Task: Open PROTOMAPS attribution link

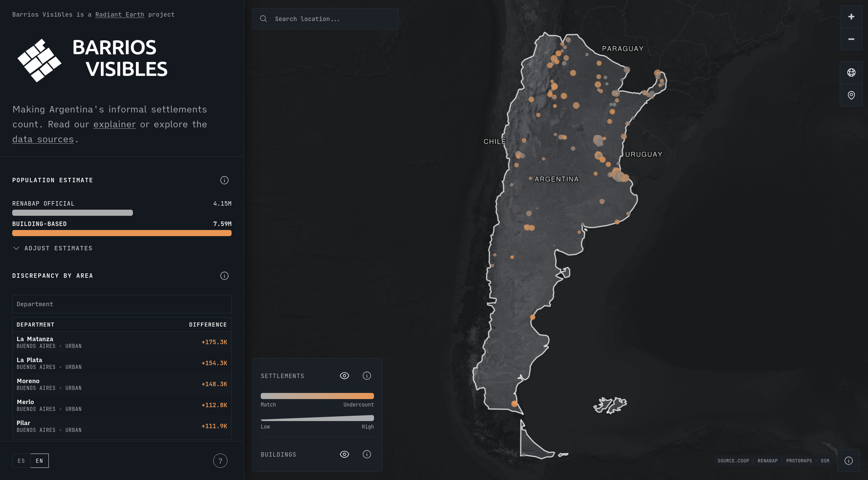Action: click(799, 461)
